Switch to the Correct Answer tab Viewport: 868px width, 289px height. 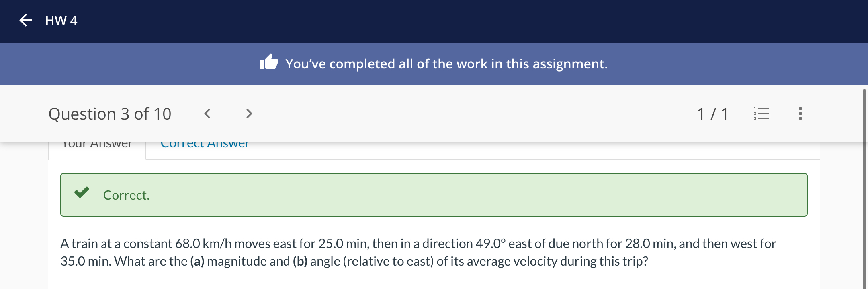pyautogui.click(x=205, y=146)
